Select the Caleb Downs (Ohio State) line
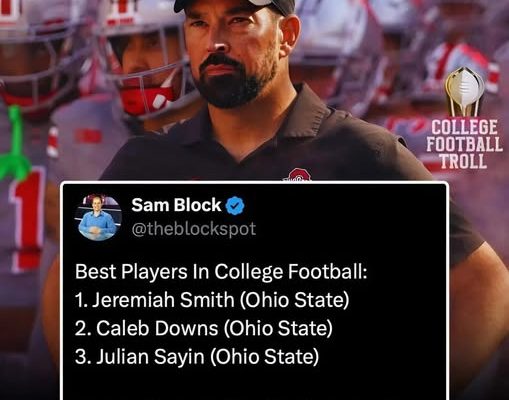509x400 pixels. [204, 328]
